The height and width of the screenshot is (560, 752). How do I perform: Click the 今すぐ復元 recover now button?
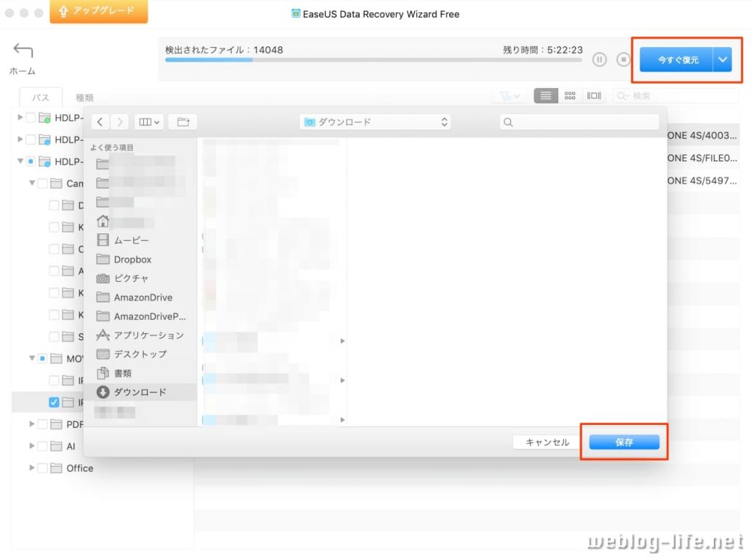coord(676,60)
